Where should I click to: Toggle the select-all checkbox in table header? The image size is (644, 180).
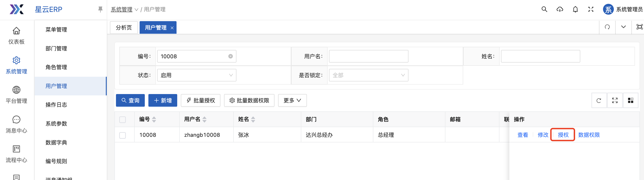pos(122,119)
